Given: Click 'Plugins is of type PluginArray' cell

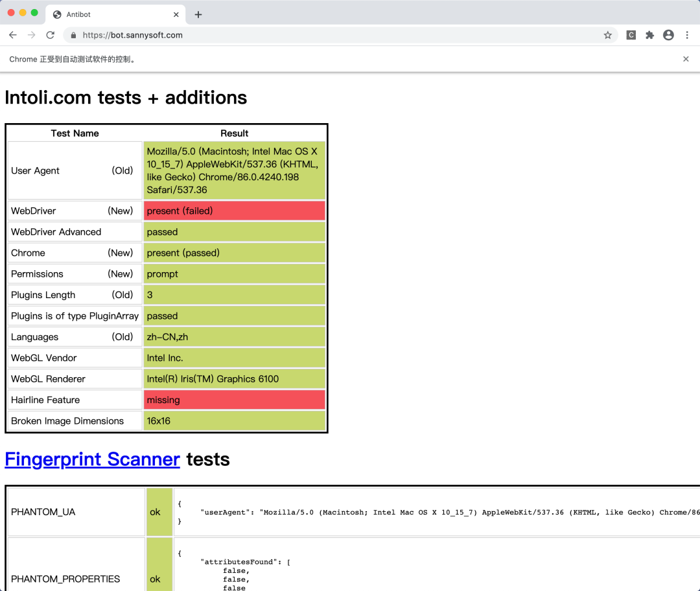Looking at the screenshot, I should click(x=75, y=316).
